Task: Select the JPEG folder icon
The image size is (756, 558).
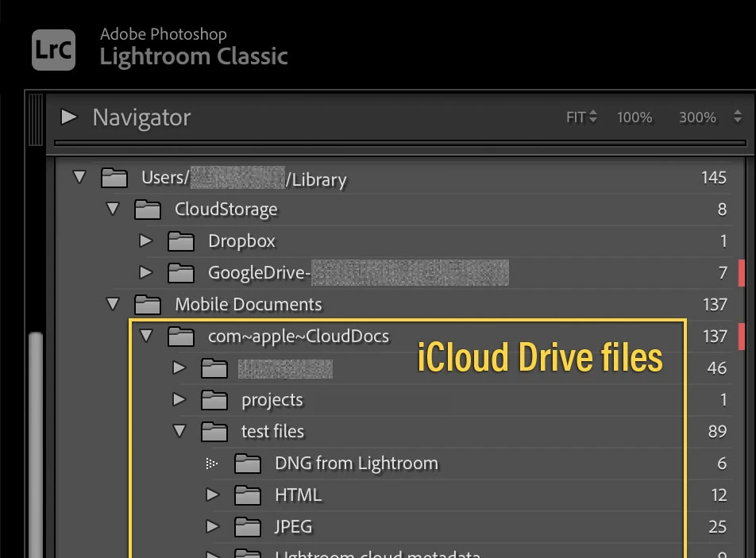Action: 247,527
